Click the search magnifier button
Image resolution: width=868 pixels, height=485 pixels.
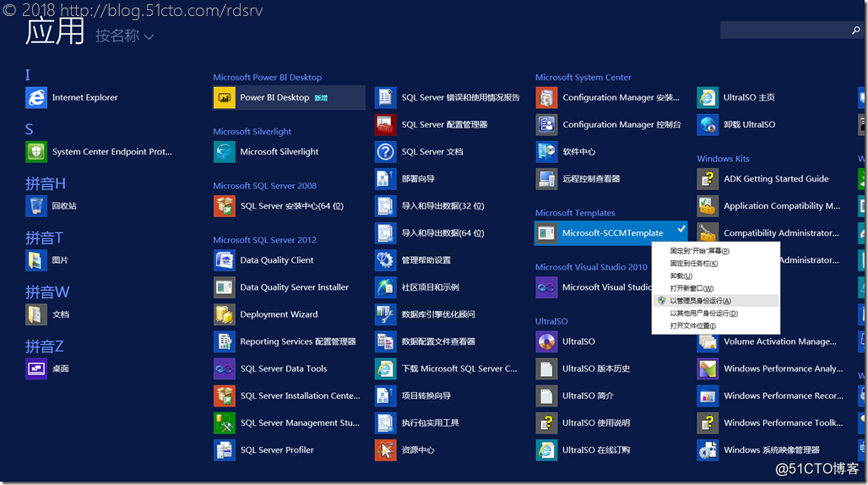coord(855,30)
